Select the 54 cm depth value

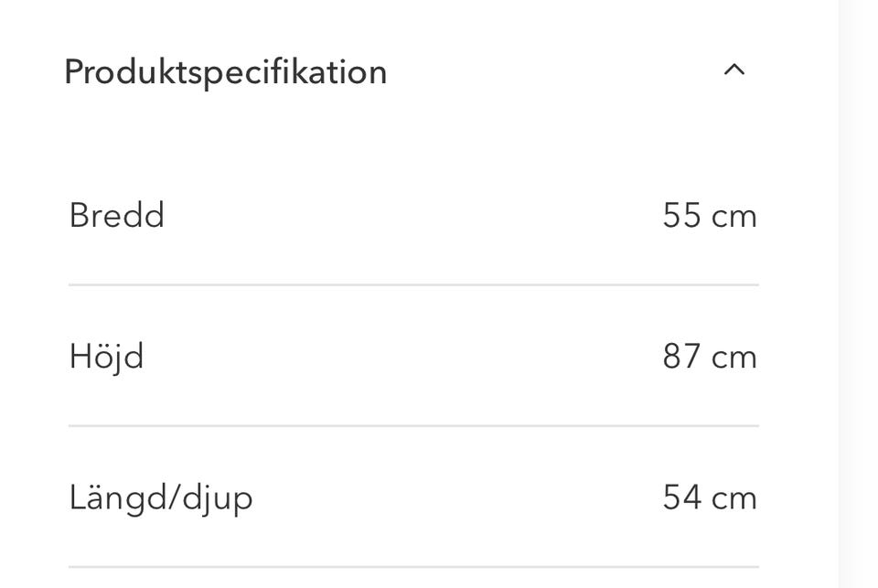point(709,498)
